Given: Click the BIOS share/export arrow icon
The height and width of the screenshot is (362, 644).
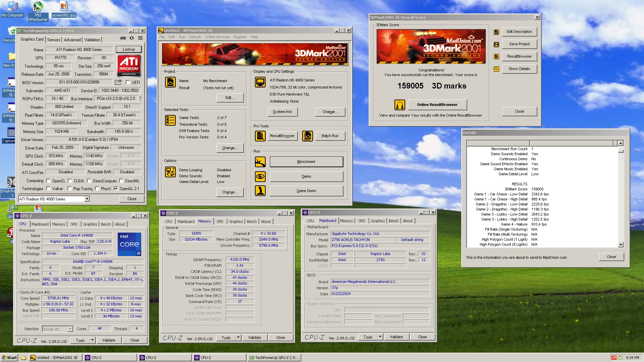Looking at the screenshot, I should 118,82.
